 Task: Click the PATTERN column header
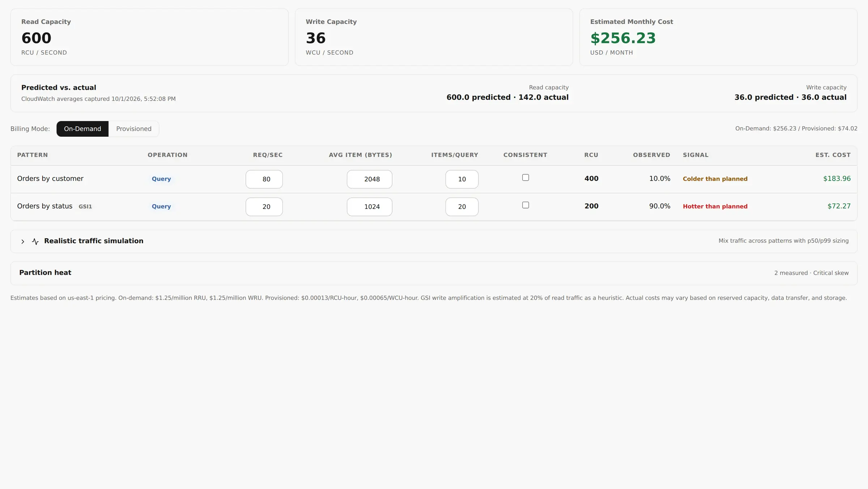coord(33,155)
